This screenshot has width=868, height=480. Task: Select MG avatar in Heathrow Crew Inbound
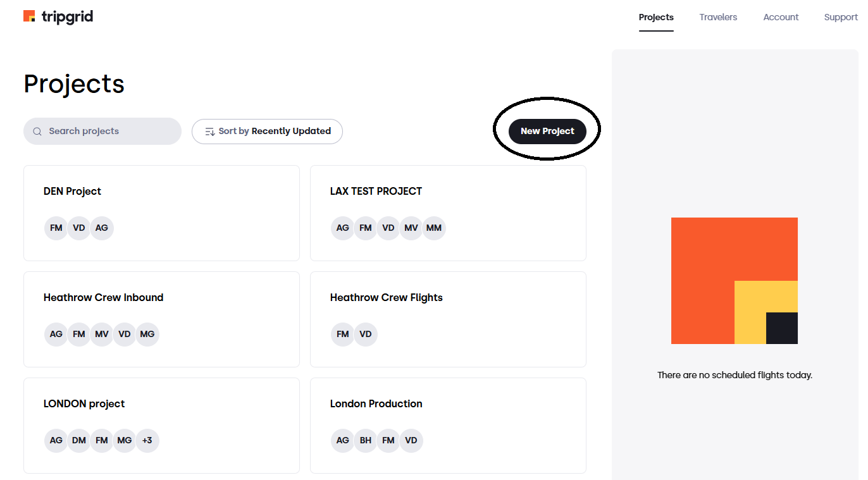(x=147, y=335)
